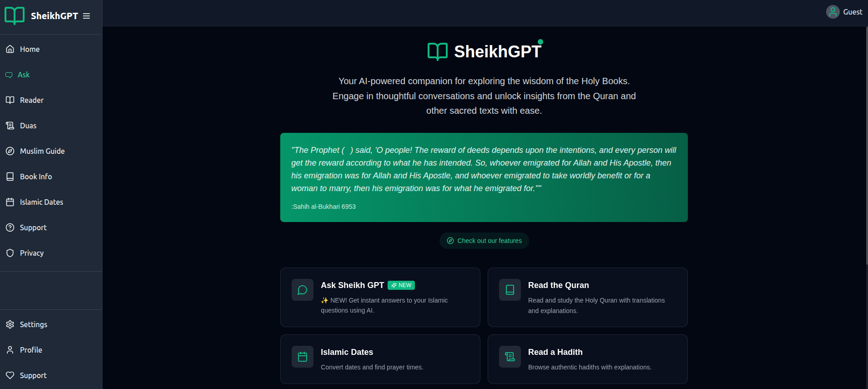Click the Quran icon on Read the Quran card
The image size is (868, 389).
point(509,289)
